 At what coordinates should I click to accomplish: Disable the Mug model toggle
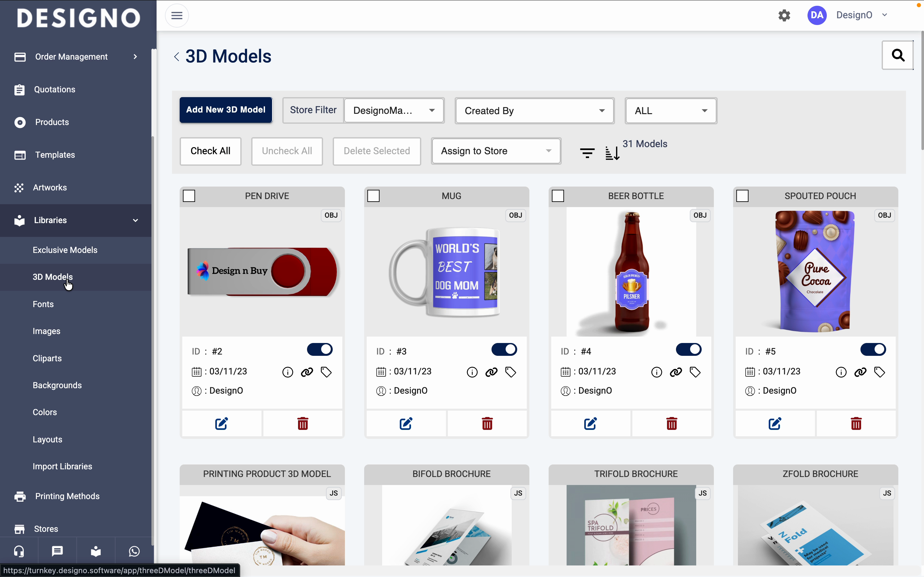click(x=504, y=349)
